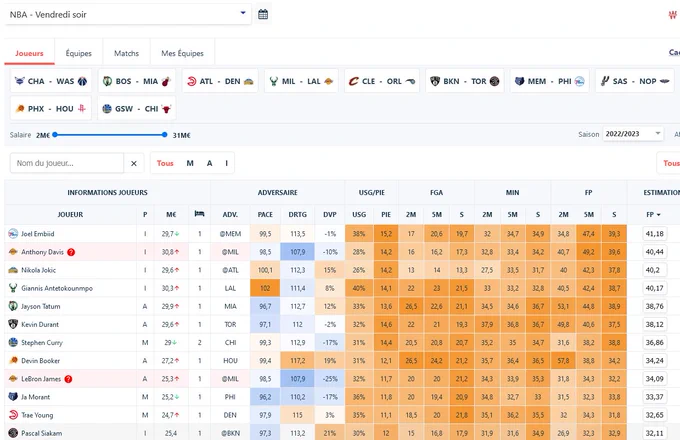Sort by the bed rest-days icon column
680x440 pixels.
click(x=199, y=213)
